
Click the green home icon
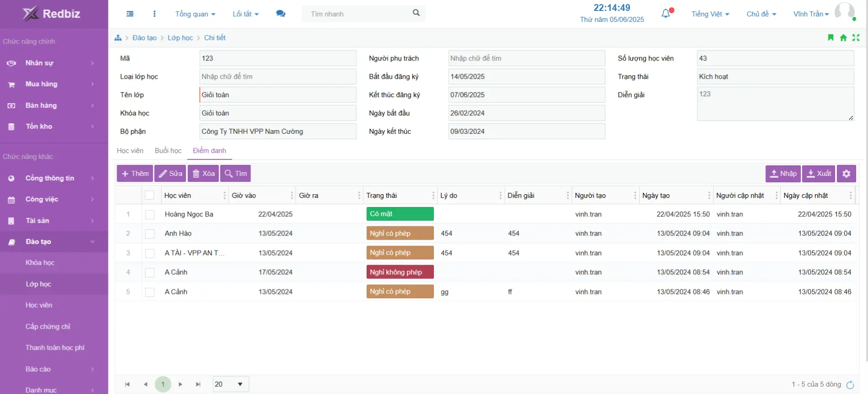pos(843,38)
